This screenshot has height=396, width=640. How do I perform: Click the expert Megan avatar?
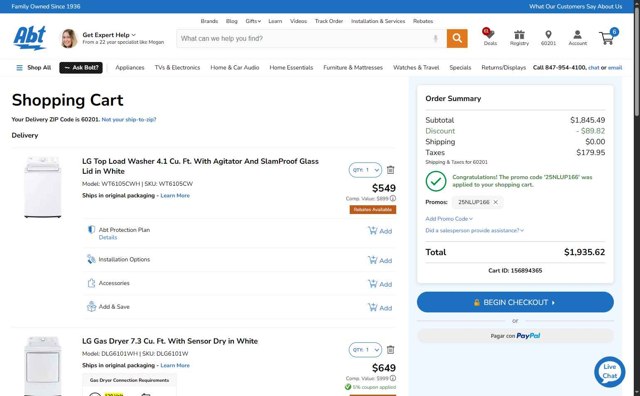[69, 38]
